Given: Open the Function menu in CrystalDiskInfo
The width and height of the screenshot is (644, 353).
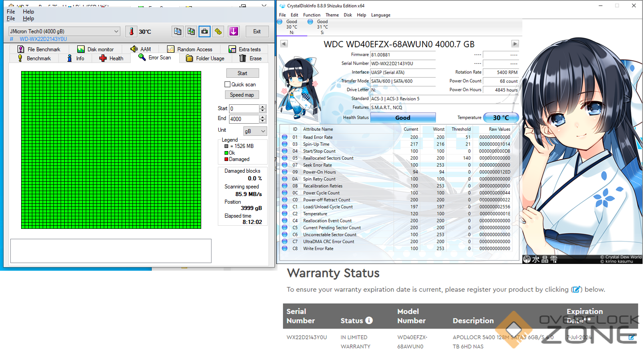Looking at the screenshot, I should 312,15.
